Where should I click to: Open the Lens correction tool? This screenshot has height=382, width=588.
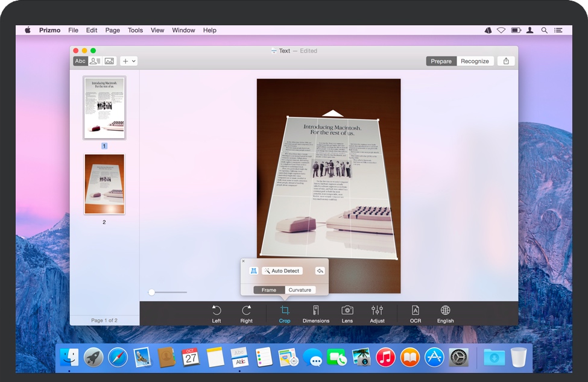347,313
